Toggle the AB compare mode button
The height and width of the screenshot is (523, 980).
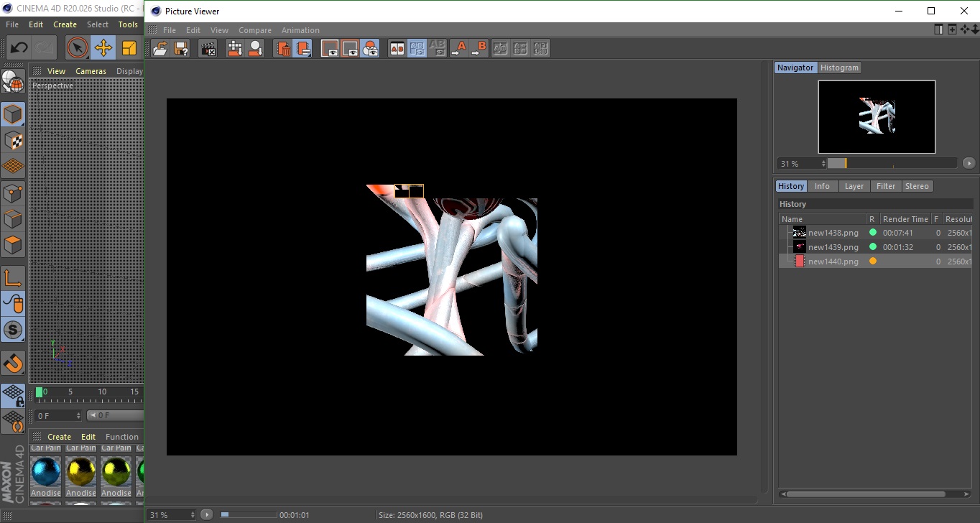(x=397, y=48)
